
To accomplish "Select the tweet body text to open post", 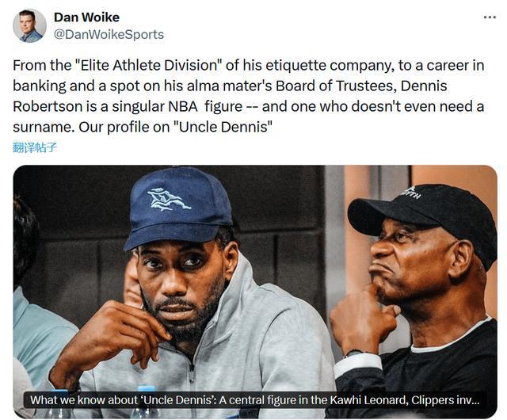I will 248,96.
